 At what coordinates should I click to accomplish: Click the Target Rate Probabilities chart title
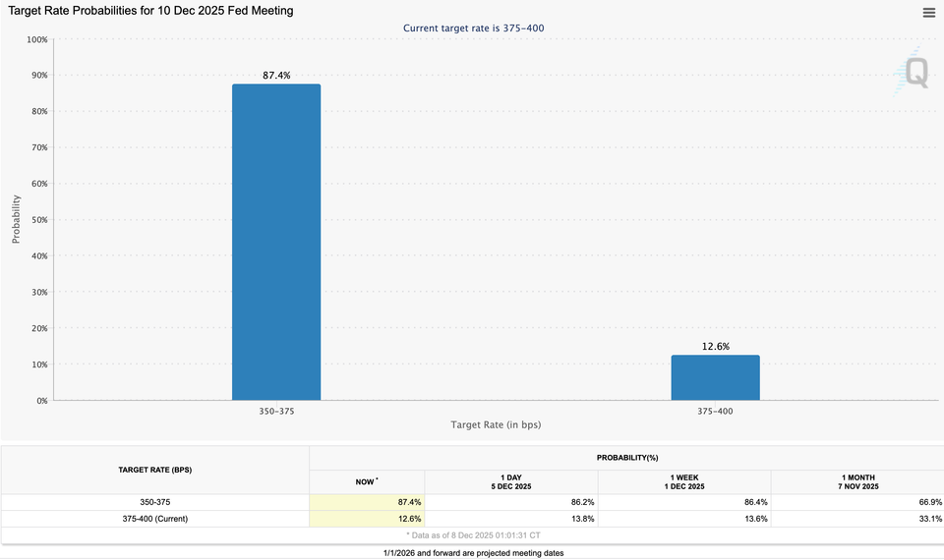tap(150, 11)
